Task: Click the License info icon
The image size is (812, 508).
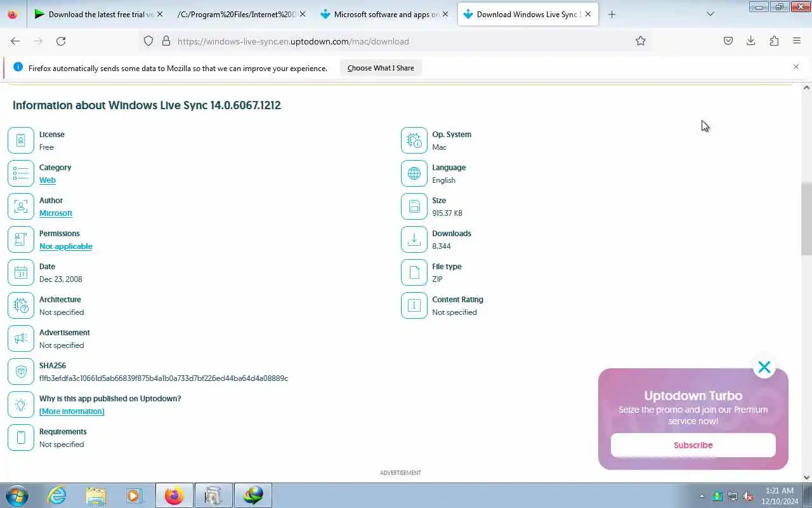Action: [x=21, y=140]
